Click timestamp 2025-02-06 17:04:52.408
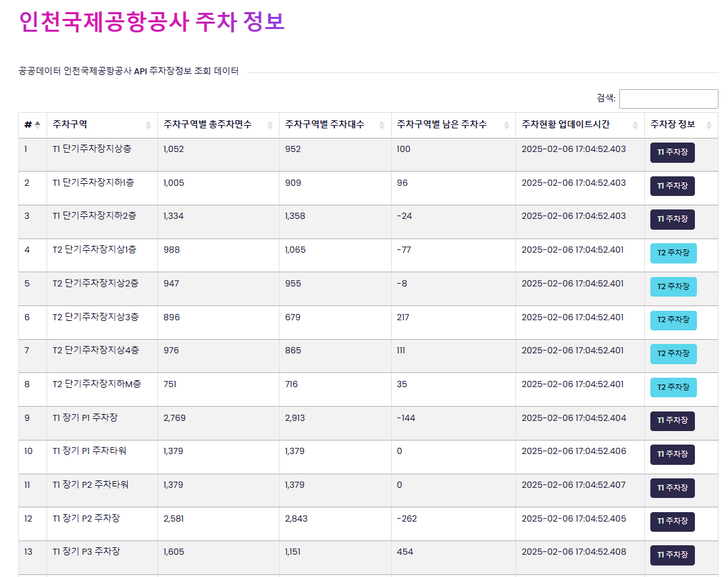 pyautogui.click(x=574, y=552)
